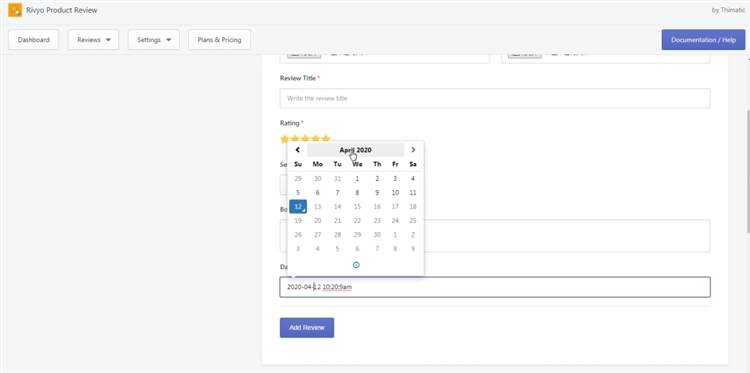This screenshot has width=750, height=373.
Task: Select April 3 in calendar
Action: [395, 178]
